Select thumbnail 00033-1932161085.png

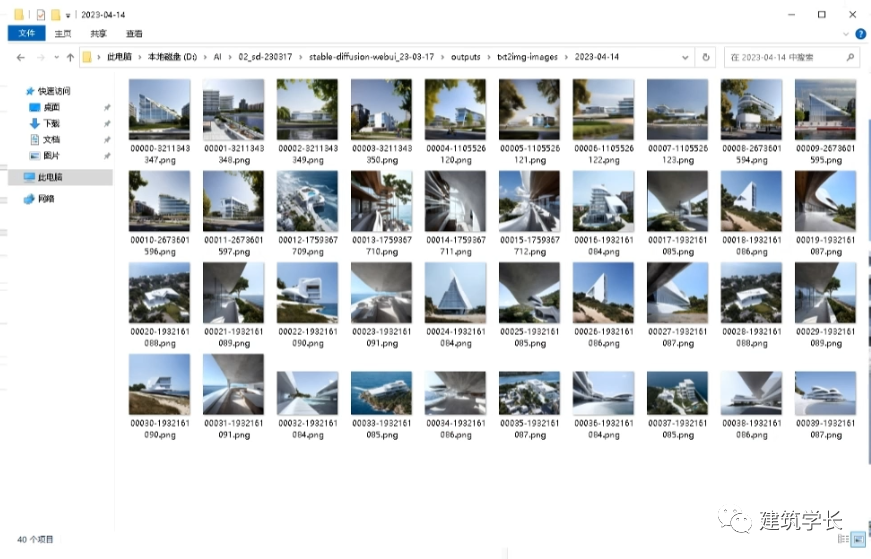pyautogui.click(x=382, y=393)
